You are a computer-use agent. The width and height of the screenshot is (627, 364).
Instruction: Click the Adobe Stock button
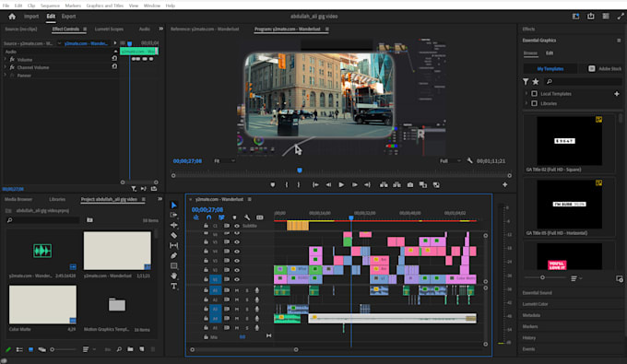click(x=605, y=69)
